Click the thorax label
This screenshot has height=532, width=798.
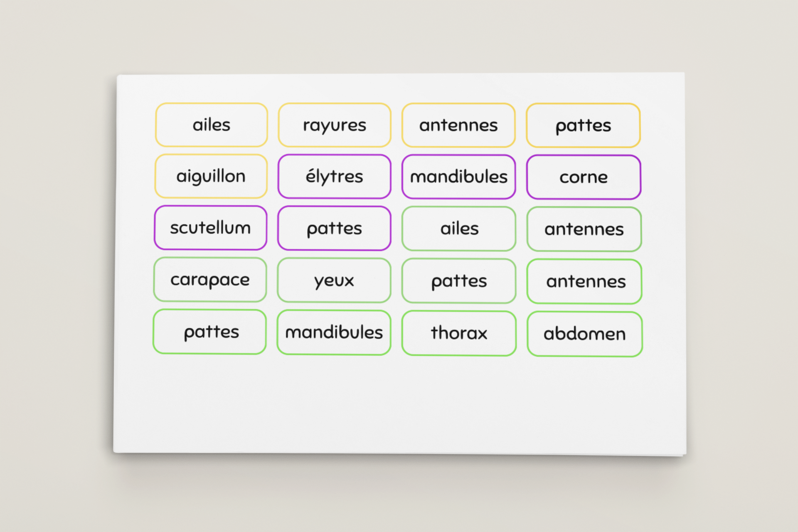(x=459, y=333)
